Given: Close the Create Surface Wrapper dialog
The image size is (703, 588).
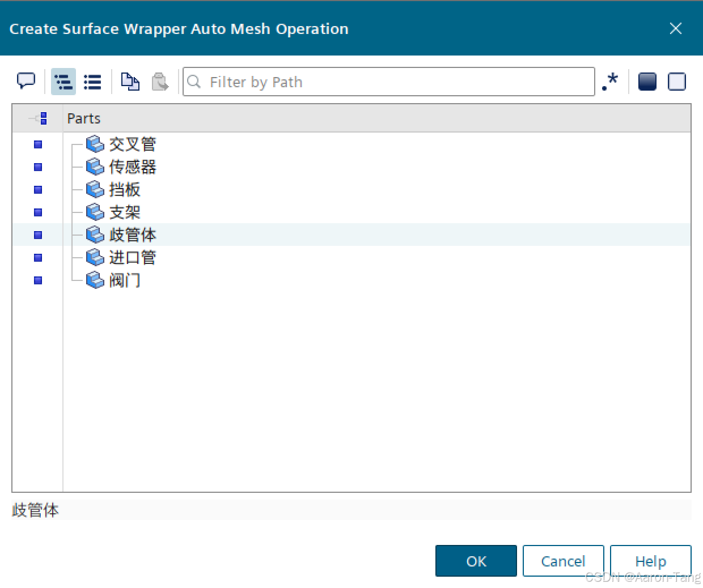Looking at the screenshot, I should pyautogui.click(x=676, y=28).
